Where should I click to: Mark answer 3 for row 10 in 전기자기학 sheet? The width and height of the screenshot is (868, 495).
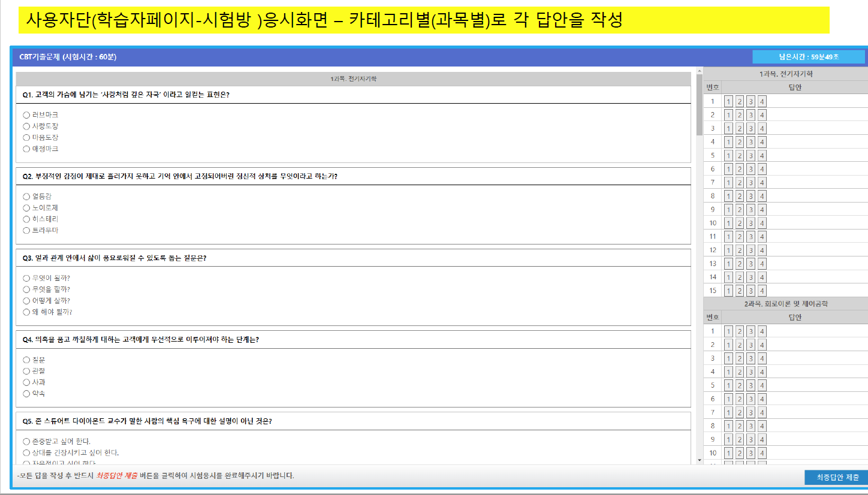(x=751, y=223)
